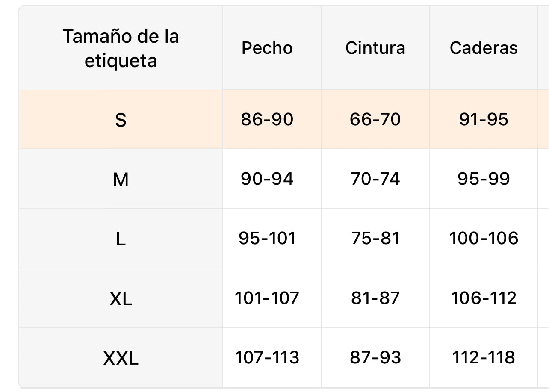Select the 66-70 waist measurement cell

(x=375, y=119)
